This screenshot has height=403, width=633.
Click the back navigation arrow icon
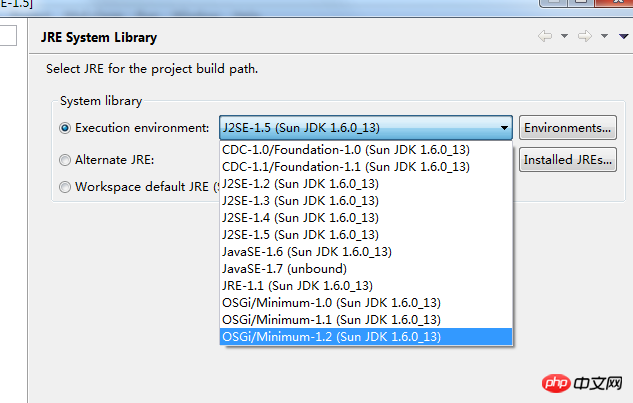click(x=545, y=36)
